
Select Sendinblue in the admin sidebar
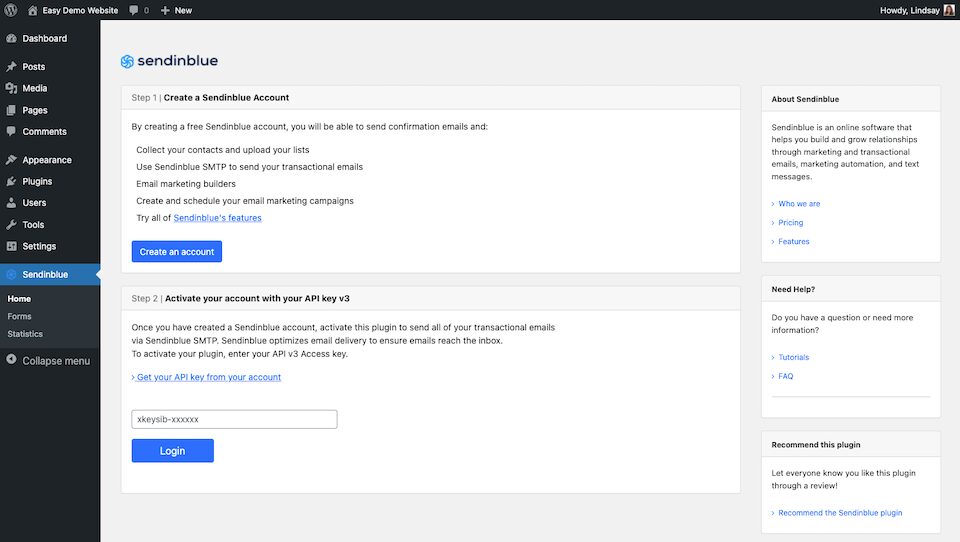[x=50, y=274]
